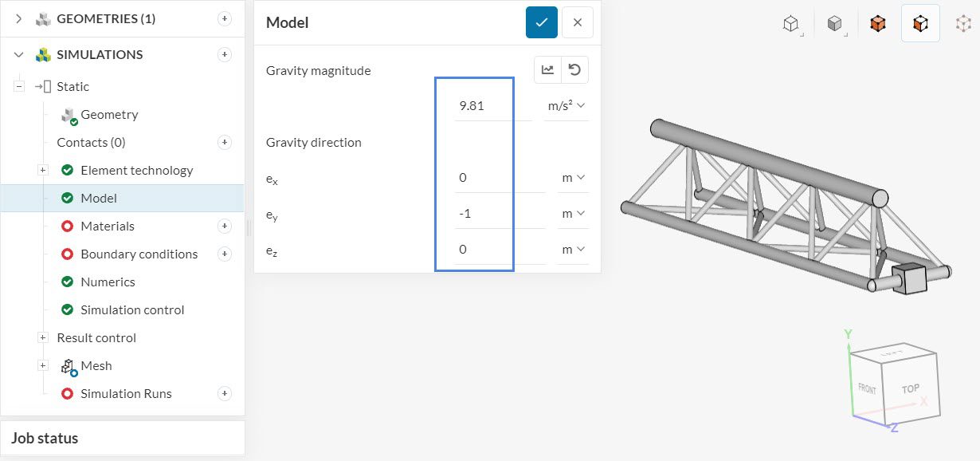The width and height of the screenshot is (980, 461).
Task: Open the m/s² gravity unit dropdown
Action: click(x=566, y=105)
